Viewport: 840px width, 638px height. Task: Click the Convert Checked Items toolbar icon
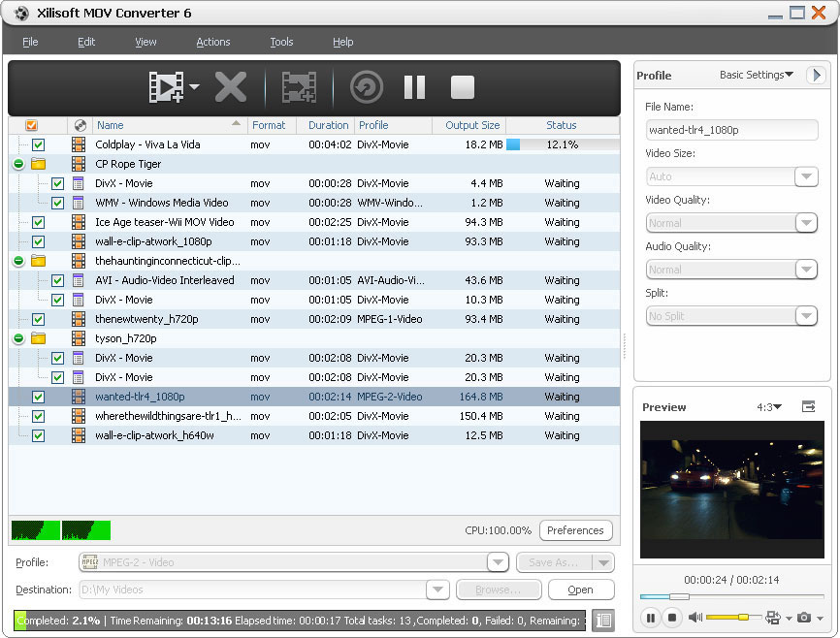(x=299, y=87)
